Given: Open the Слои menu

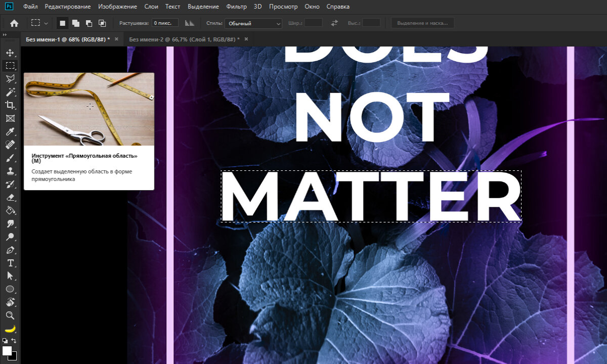Looking at the screenshot, I should (151, 7).
